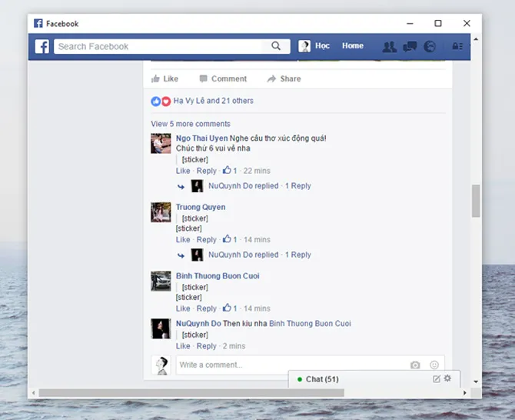This screenshot has height=420, width=515.
Task: Open Friend Requests icon
Action: pyautogui.click(x=390, y=47)
